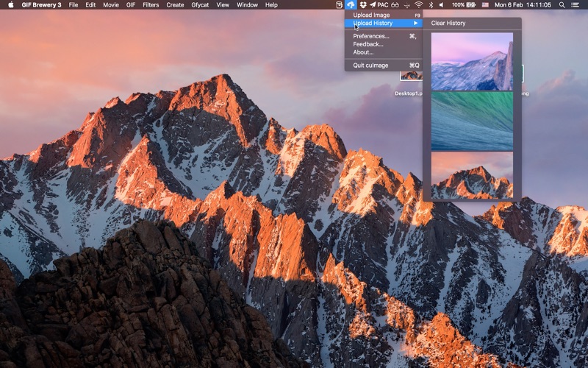Image resolution: width=588 pixels, height=368 pixels.
Task: Open the Bluetooth status menu
Action: tap(431, 5)
